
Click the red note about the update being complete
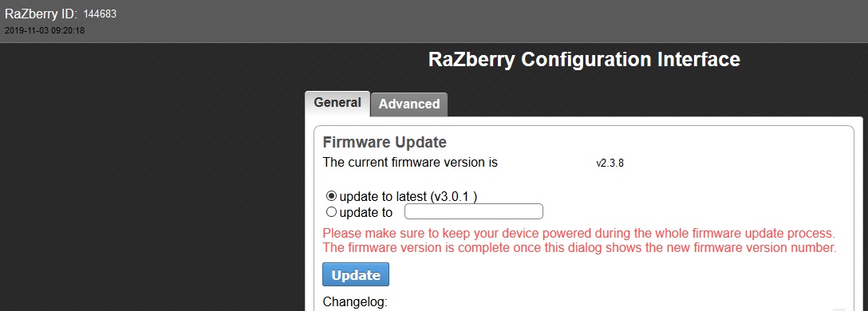579,247
